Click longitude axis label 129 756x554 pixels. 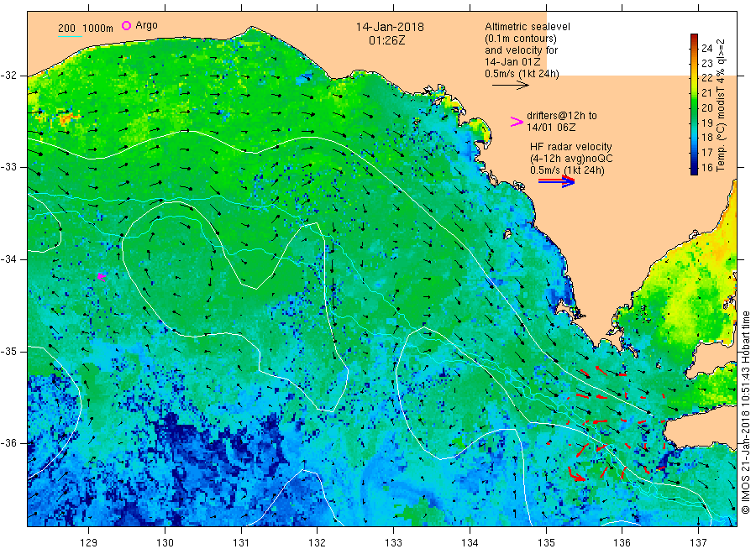tap(89, 543)
